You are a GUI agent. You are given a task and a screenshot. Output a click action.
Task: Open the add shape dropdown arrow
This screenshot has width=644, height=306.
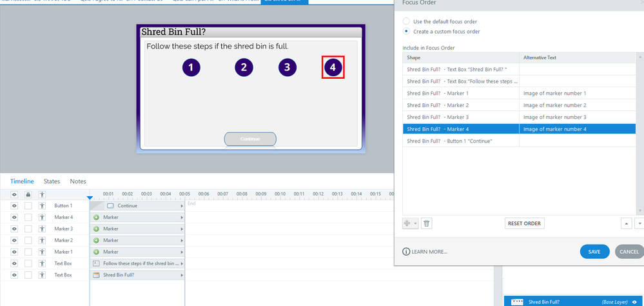coord(415,224)
